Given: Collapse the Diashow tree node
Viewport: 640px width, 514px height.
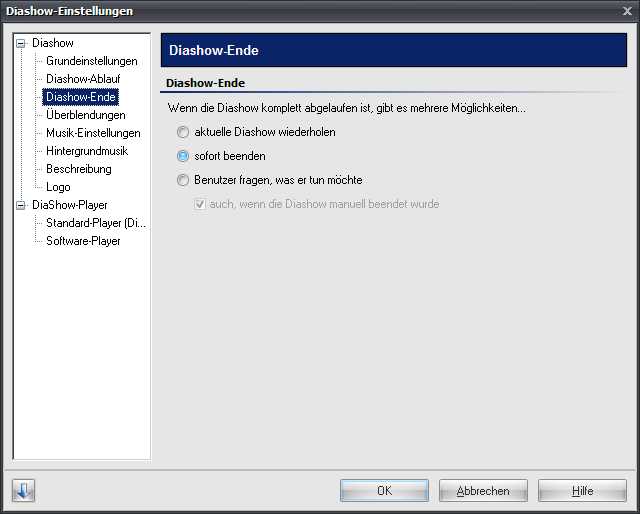Looking at the screenshot, I should click(21, 44).
